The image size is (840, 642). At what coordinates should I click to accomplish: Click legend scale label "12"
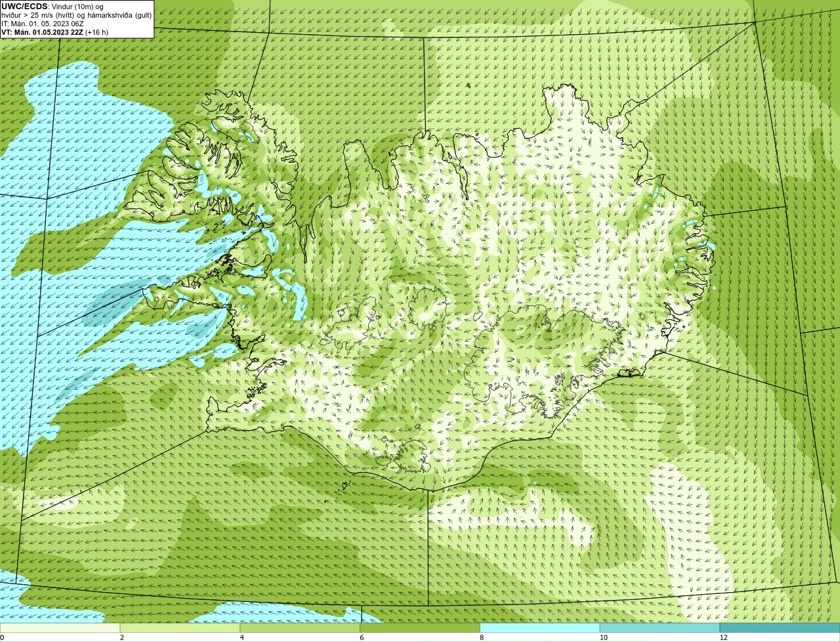click(x=723, y=637)
